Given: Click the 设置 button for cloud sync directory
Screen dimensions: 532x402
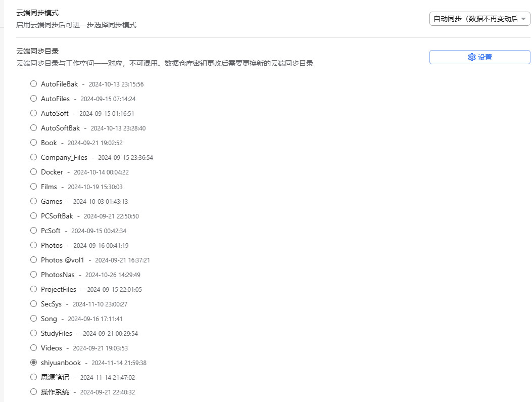Looking at the screenshot, I should click(x=479, y=57).
